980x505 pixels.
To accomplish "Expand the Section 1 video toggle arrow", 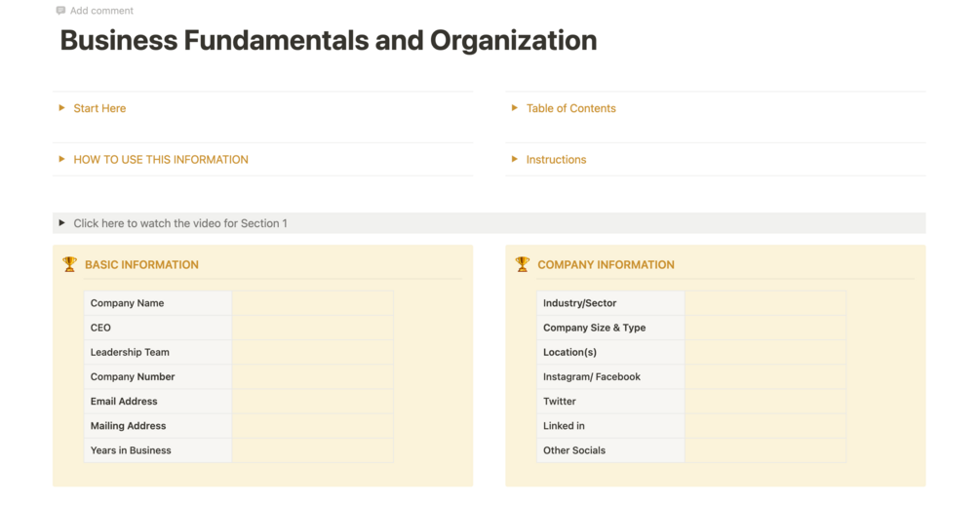I will [62, 223].
